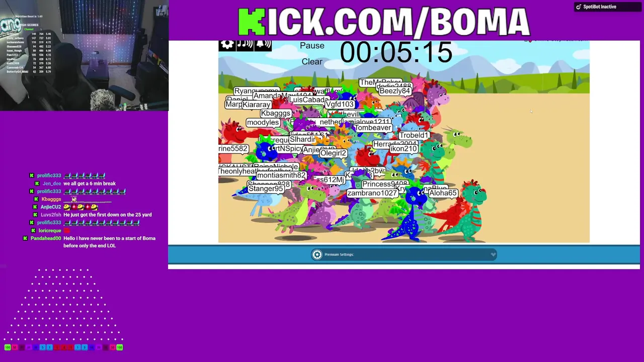Select the Kbagggs dragon name tag

(x=276, y=113)
